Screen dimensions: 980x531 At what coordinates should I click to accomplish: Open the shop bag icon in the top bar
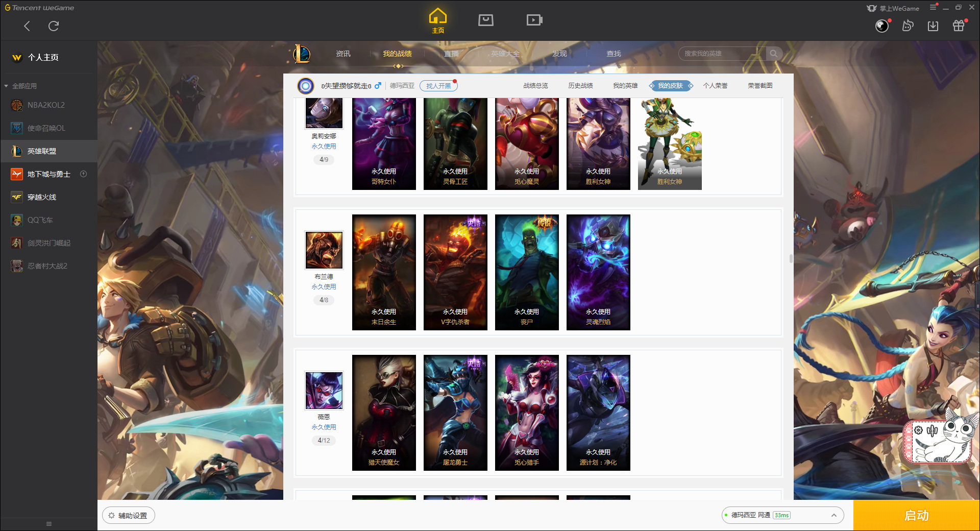485,20
